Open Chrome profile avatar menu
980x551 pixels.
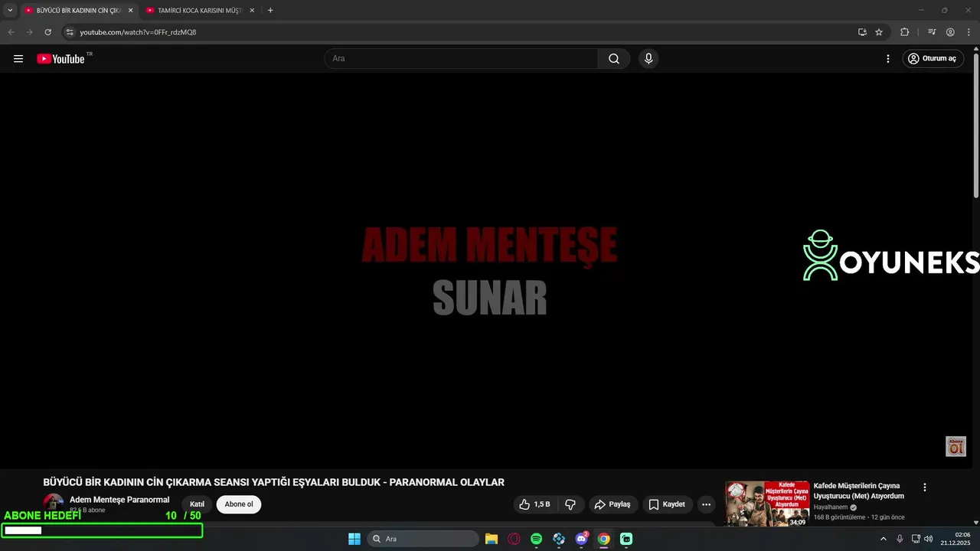pyautogui.click(x=950, y=32)
